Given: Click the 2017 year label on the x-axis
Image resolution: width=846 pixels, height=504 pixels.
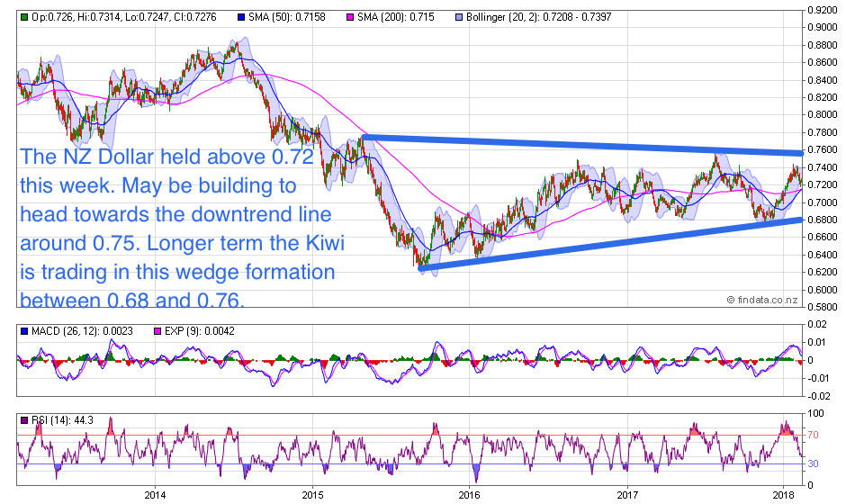Looking at the screenshot, I should 627,495.
